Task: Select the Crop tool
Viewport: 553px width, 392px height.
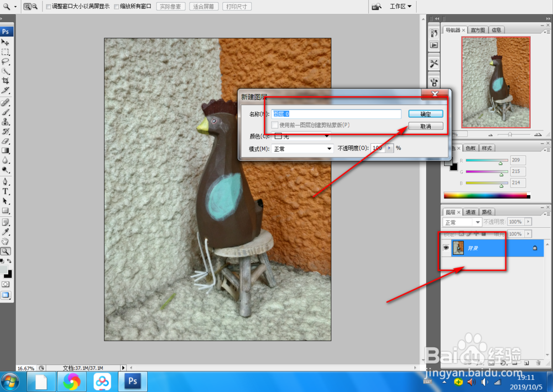Action: click(x=6, y=81)
